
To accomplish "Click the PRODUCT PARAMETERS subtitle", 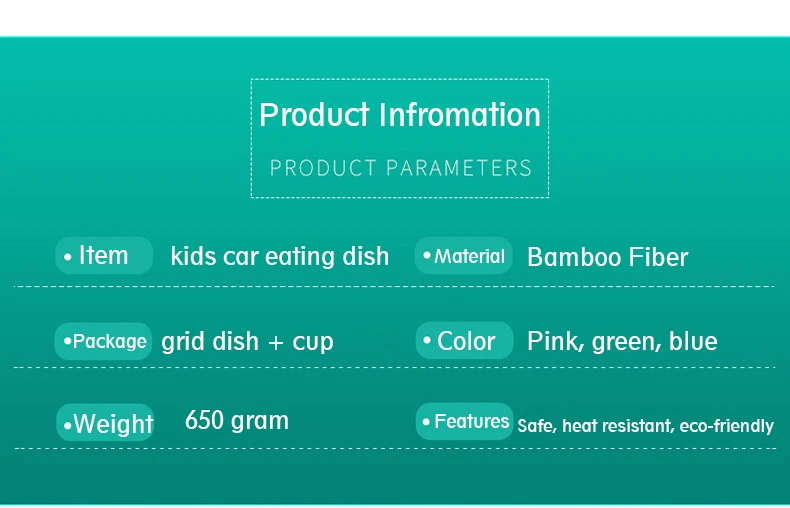I will pos(401,168).
